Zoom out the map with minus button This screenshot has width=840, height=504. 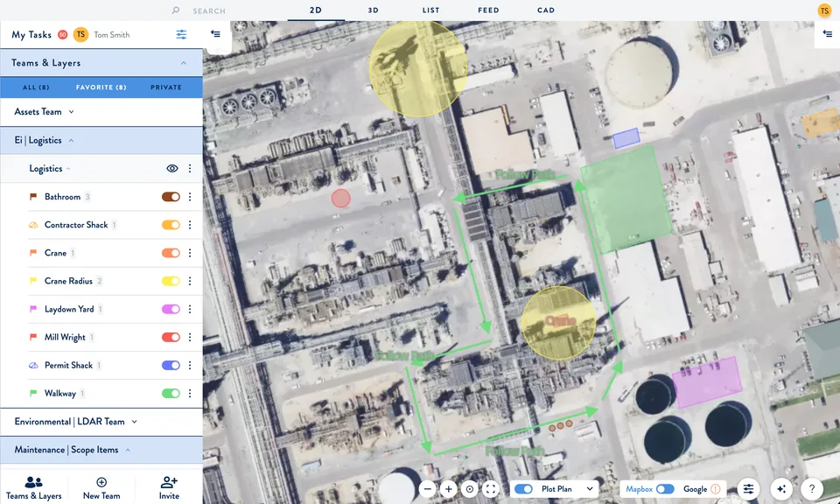point(428,489)
